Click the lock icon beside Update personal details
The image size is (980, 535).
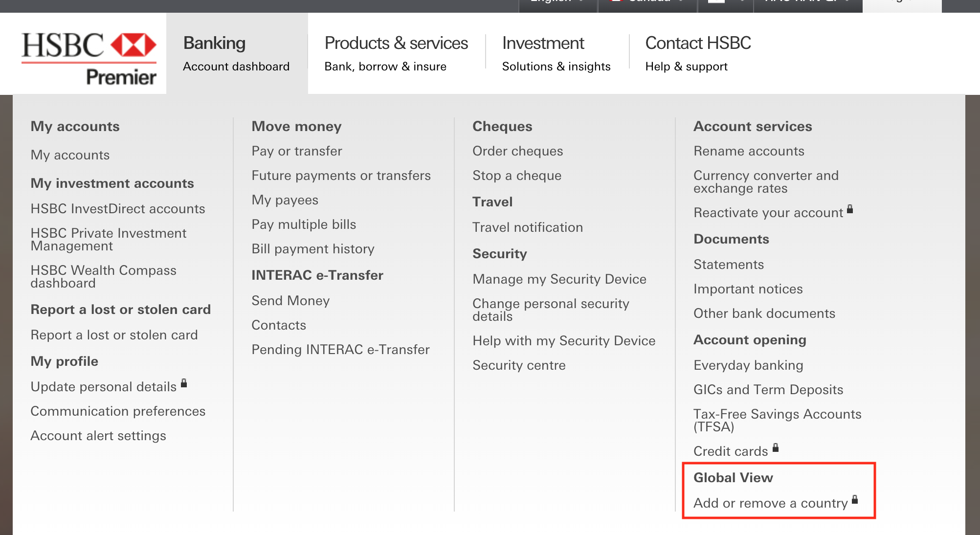click(184, 383)
